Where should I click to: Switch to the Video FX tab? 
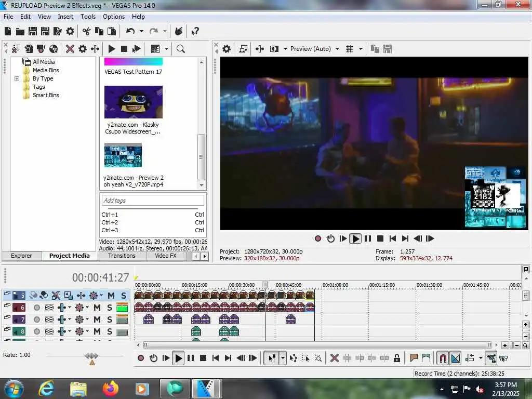166,256
